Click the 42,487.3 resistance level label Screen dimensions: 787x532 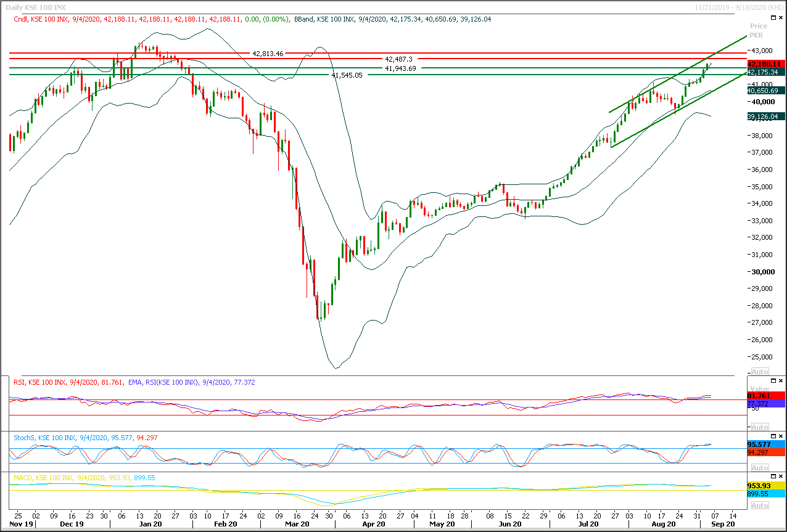pyautogui.click(x=399, y=59)
